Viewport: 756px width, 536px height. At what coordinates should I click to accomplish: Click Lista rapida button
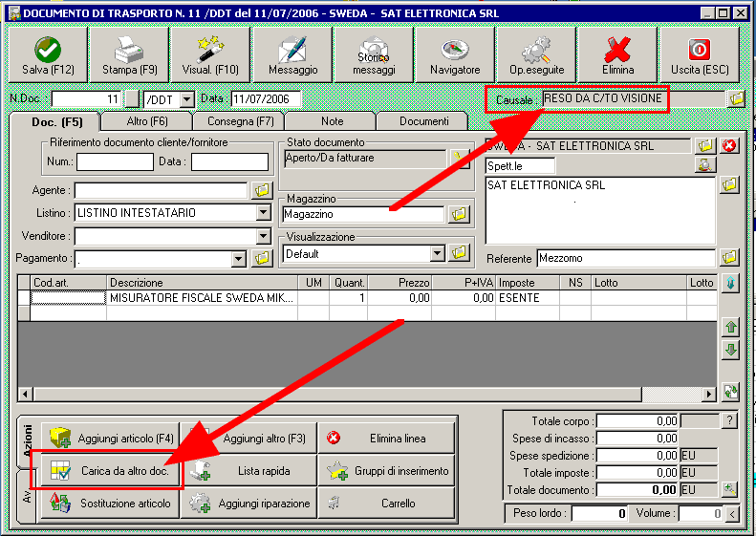click(248, 471)
